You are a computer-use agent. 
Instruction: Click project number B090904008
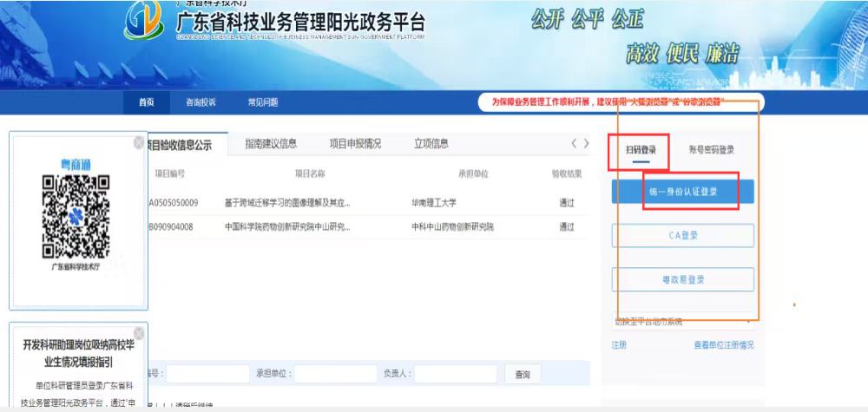point(170,226)
